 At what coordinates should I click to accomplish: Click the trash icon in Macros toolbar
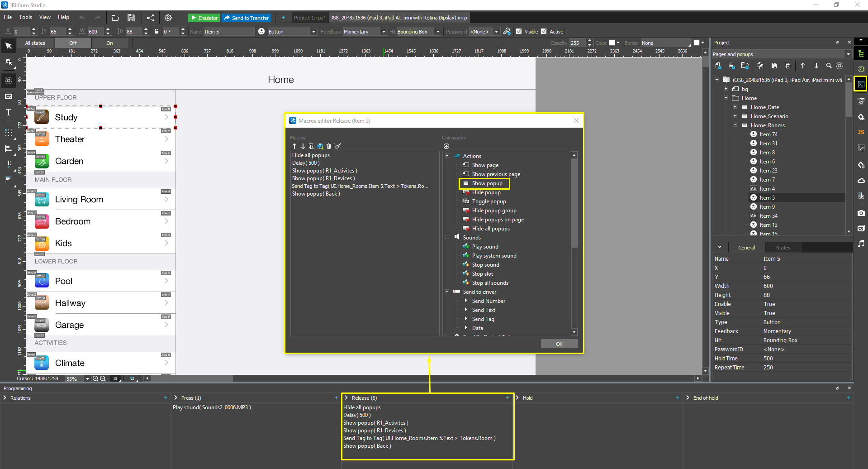point(329,146)
